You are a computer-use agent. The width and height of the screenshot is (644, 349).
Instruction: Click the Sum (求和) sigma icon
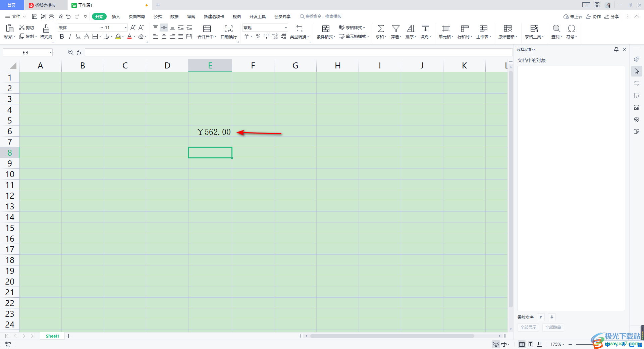(381, 29)
